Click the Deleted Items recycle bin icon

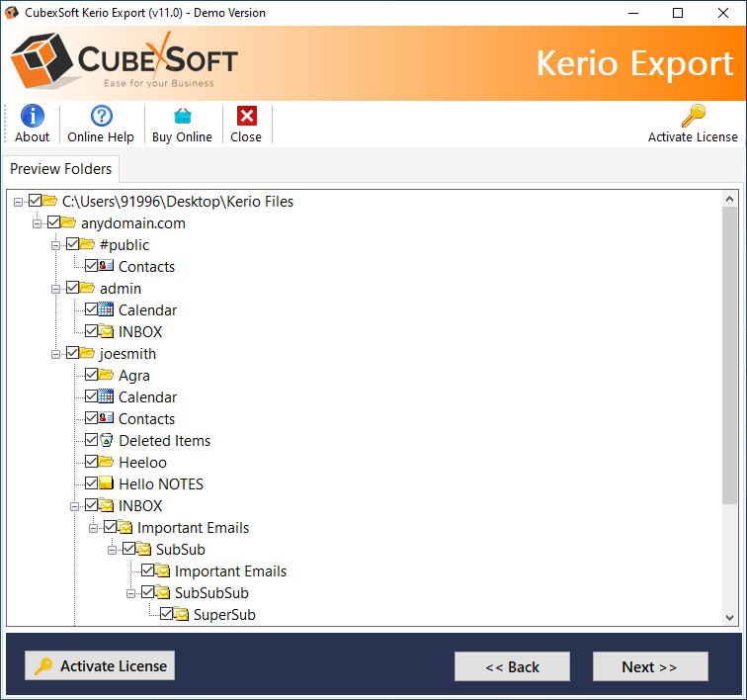pyautogui.click(x=107, y=440)
